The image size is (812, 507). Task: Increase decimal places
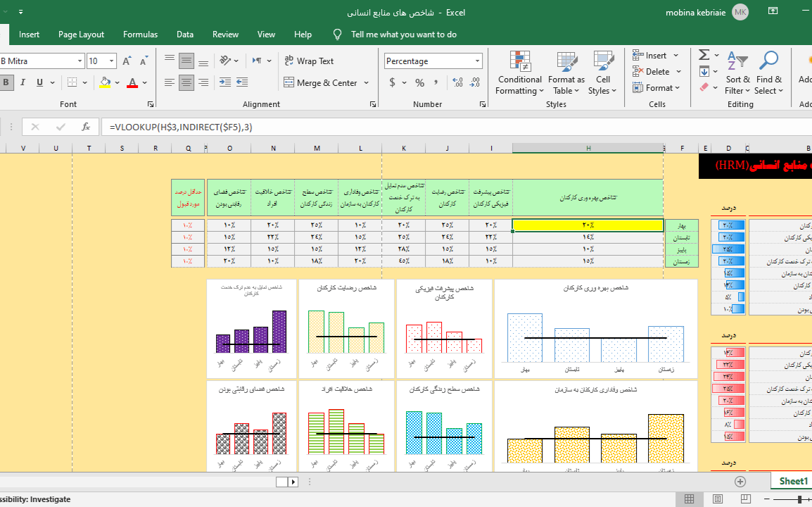[x=457, y=82]
